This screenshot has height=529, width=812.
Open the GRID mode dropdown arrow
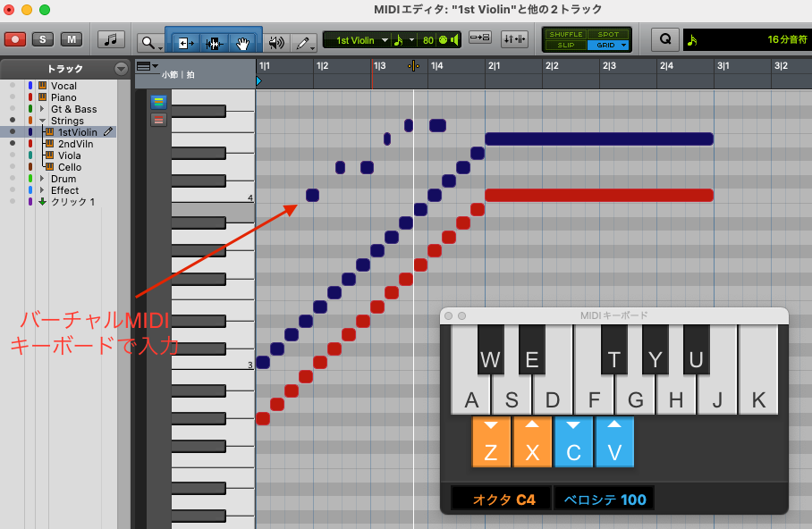623,45
